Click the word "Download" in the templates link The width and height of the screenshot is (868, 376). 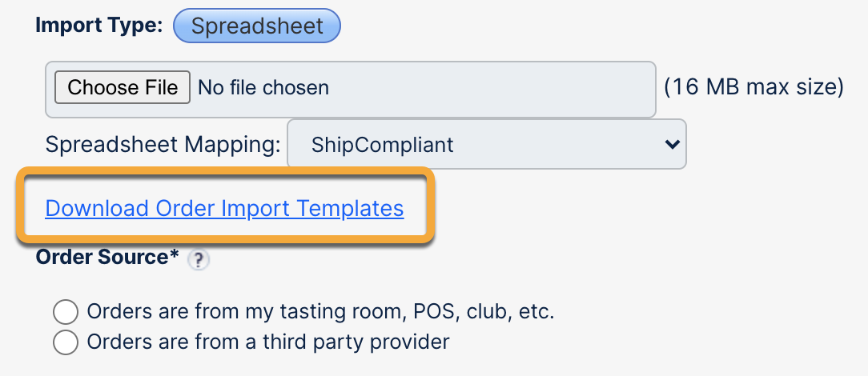(97, 209)
